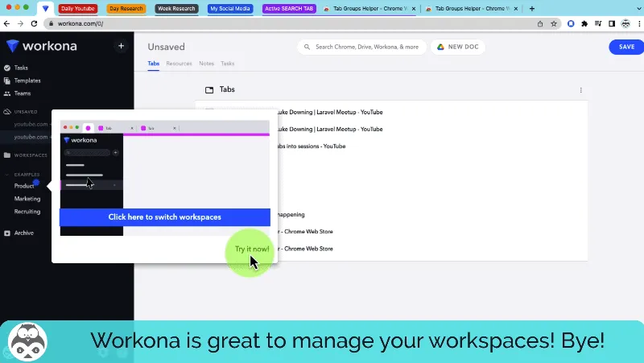The width and height of the screenshot is (644, 363).
Task: Expand the Day Research tab group
Action: 126,8
